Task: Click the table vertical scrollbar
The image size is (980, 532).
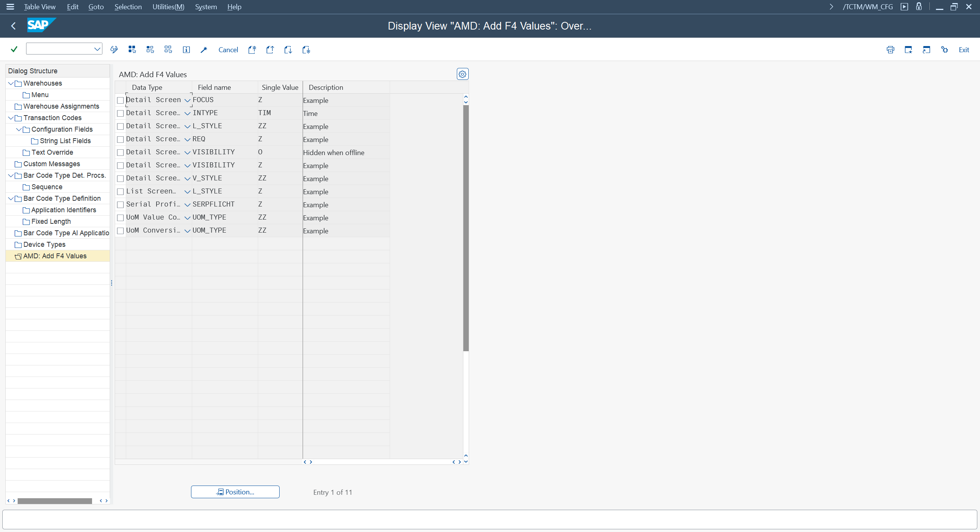Action: tap(466, 228)
